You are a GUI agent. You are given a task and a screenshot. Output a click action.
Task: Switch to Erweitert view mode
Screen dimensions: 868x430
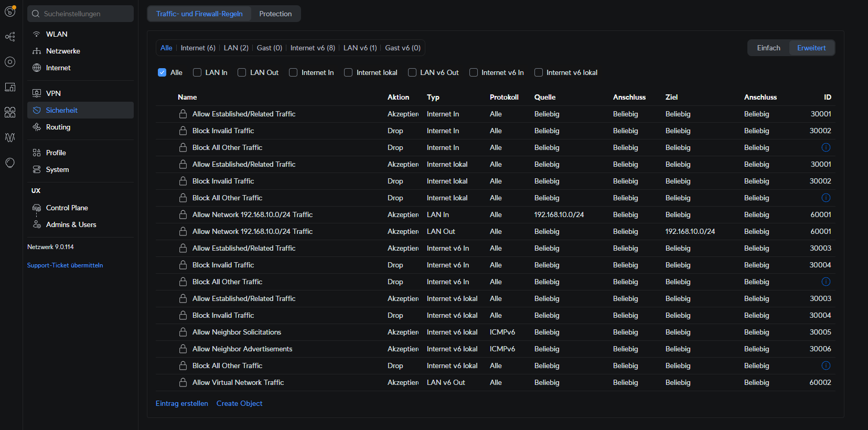coord(811,48)
